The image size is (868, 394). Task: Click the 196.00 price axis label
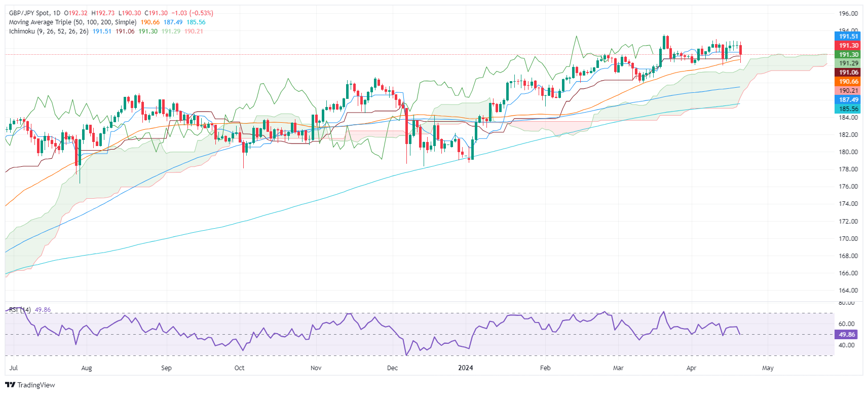click(x=848, y=14)
